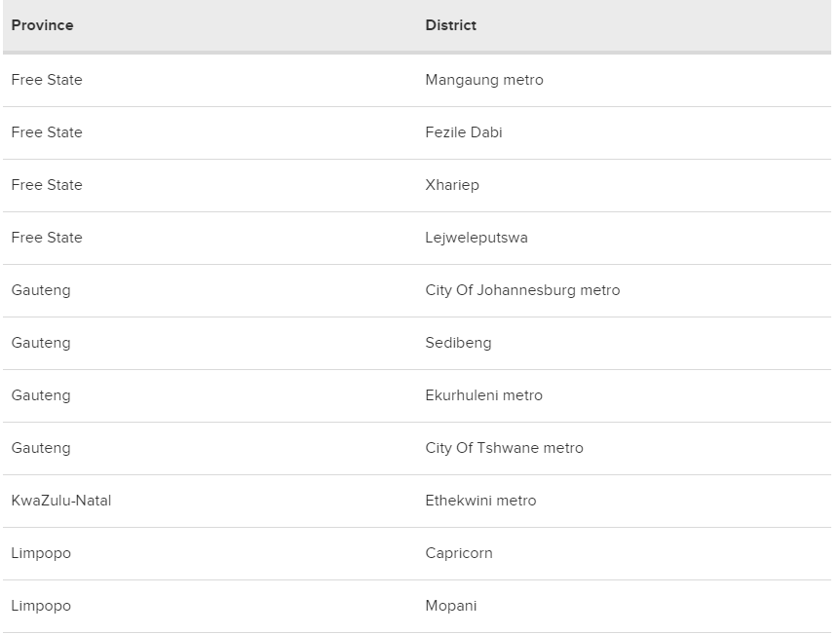The image size is (840, 634).
Task: Click the Province column header
Action: point(42,25)
